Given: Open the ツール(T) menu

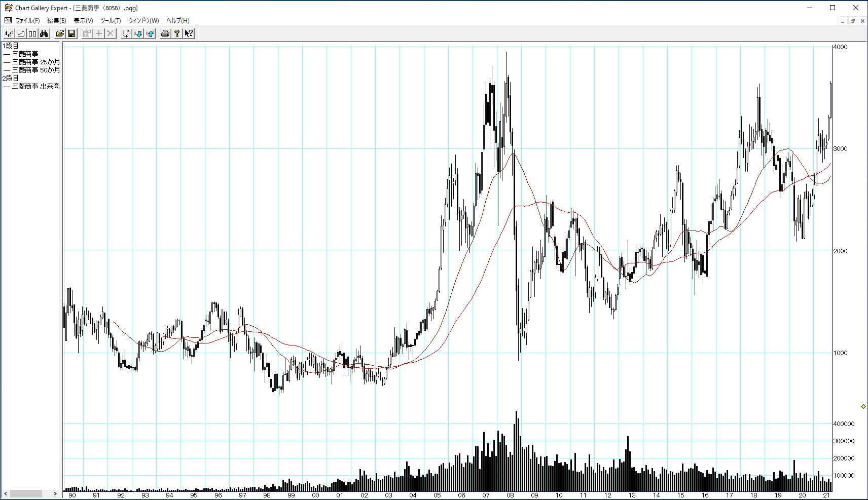Looking at the screenshot, I should [x=110, y=21].
